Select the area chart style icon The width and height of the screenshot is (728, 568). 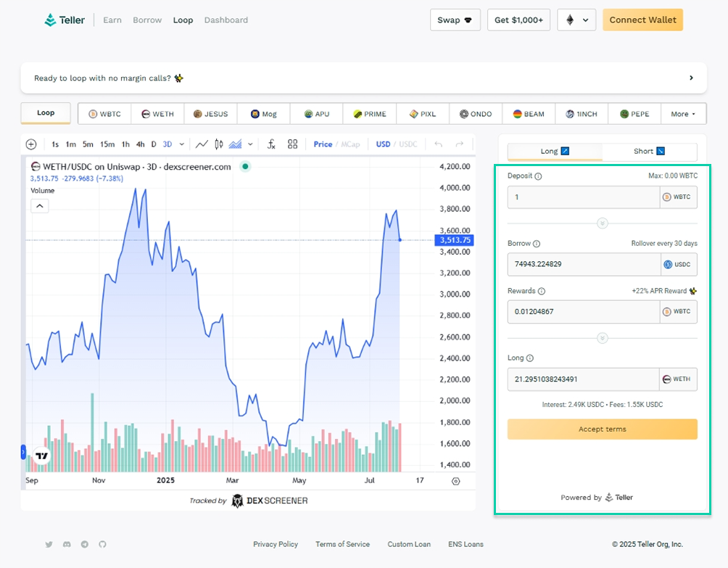tap(236, 144)
